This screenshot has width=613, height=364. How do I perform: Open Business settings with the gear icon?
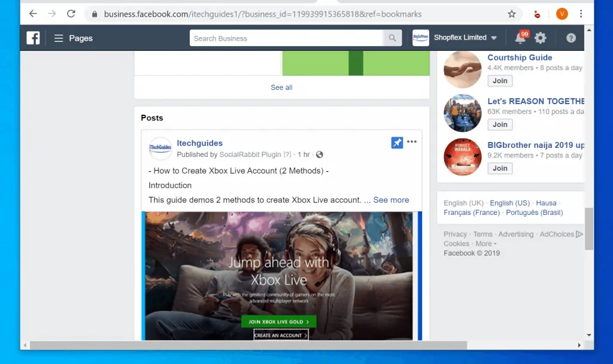[x=541, y=38]
